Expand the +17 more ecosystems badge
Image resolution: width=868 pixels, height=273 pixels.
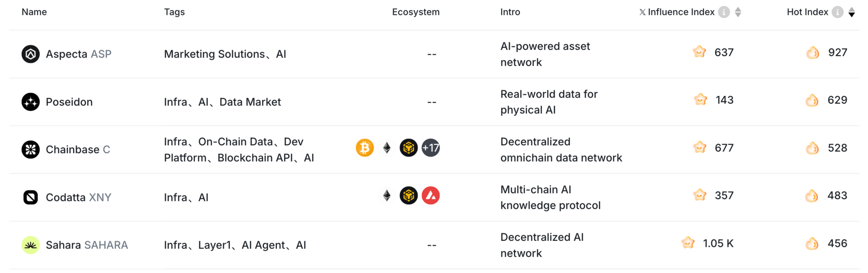point(431,148)
